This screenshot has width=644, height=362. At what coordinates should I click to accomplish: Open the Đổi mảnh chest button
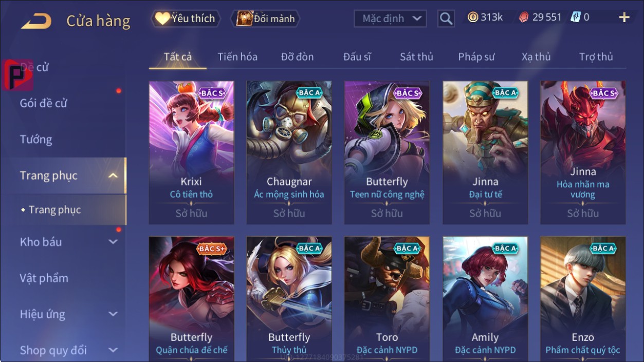(265, 19)
